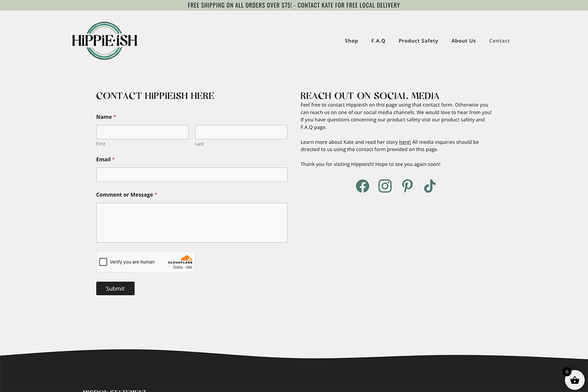Open Product Safety in navigation
Screen dimensions: 588x392
coord(418,41)
